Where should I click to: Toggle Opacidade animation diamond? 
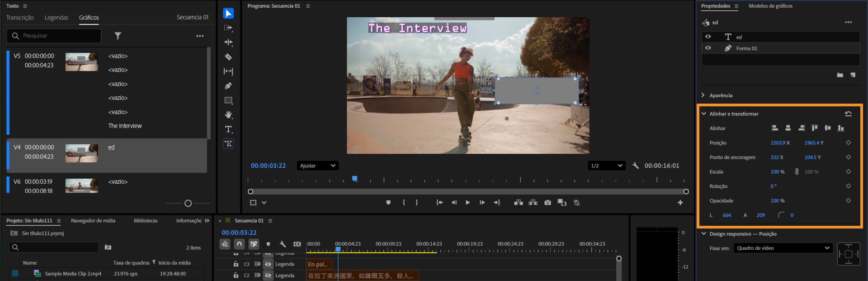point(848,200)
